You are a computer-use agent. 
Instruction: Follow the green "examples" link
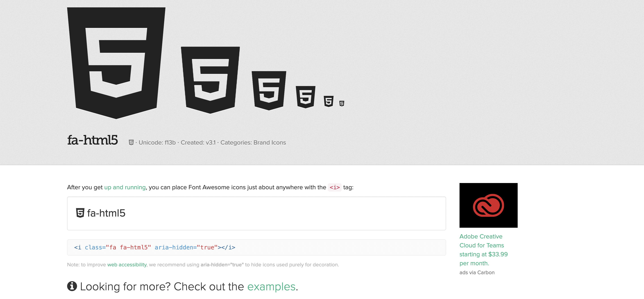[271, 286]
